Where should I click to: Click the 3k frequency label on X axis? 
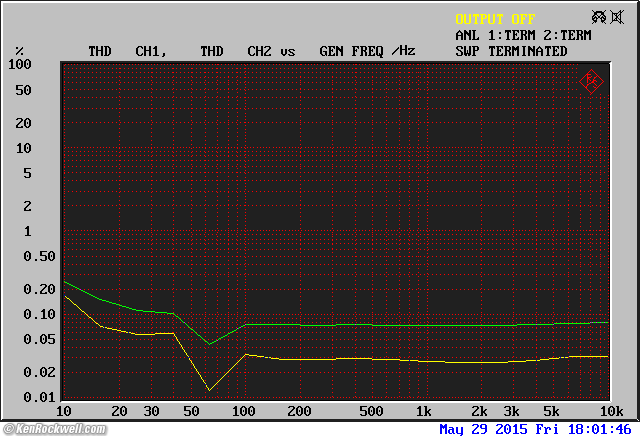coord(511,412)
